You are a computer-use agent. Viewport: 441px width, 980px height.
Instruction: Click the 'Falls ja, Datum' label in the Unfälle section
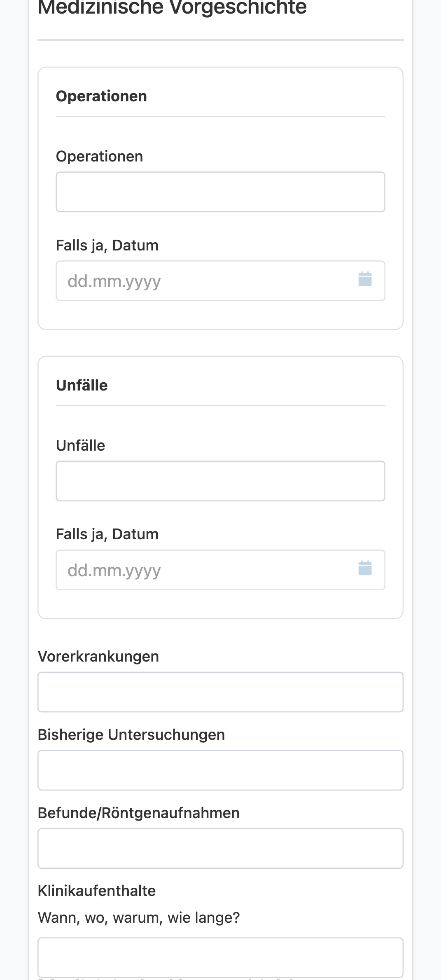pos(107,534)
